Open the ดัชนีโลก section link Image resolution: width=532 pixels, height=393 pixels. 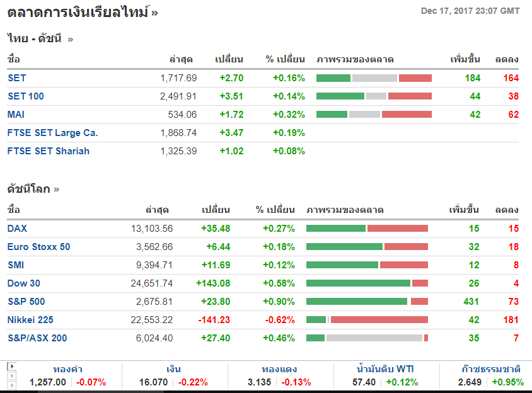(x=33, y=188)
